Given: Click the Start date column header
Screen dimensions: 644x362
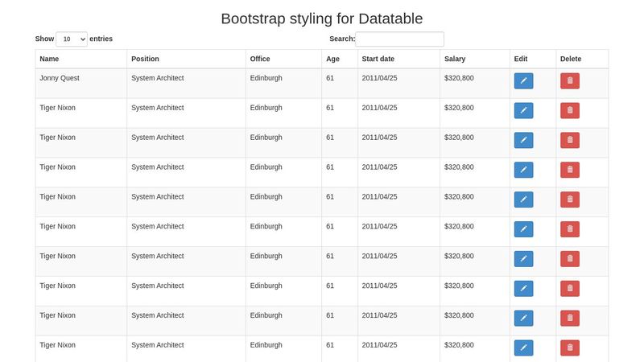Looking at the screenshot, I should click(378, 59).
